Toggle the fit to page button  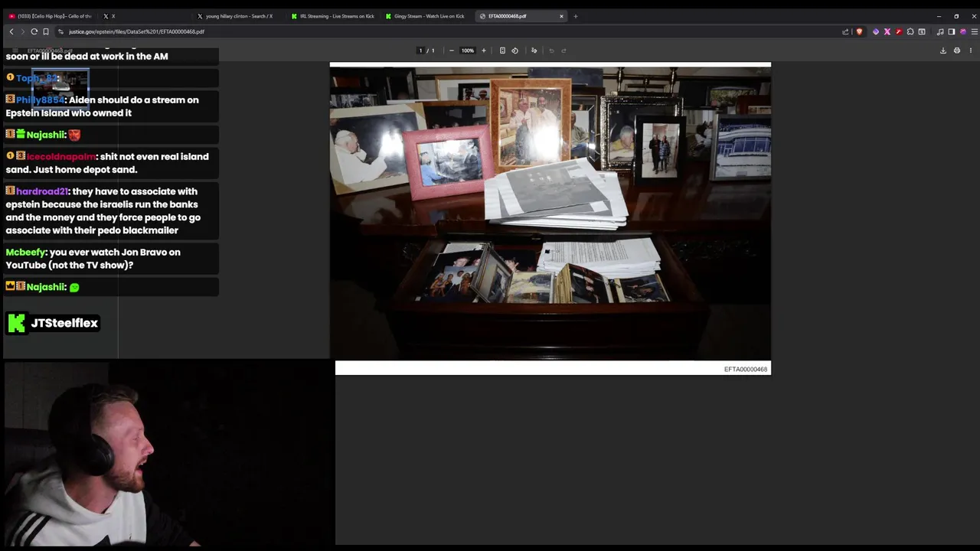coord(502,51)
